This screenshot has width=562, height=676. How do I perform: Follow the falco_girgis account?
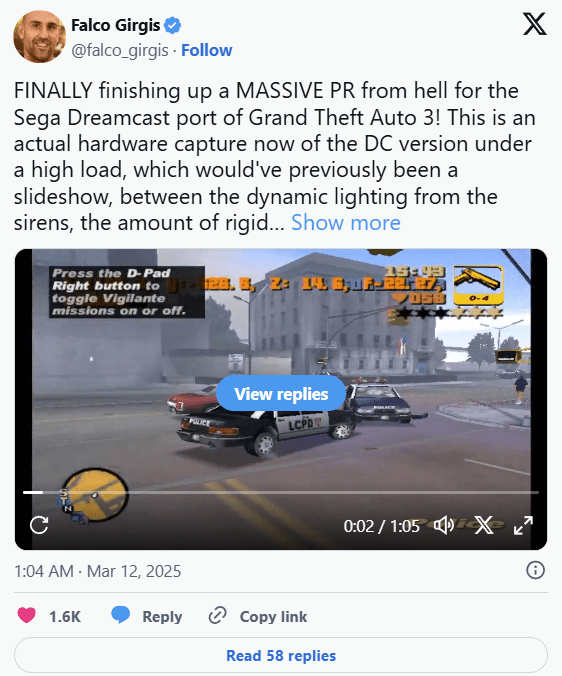(x=206, y=50)
